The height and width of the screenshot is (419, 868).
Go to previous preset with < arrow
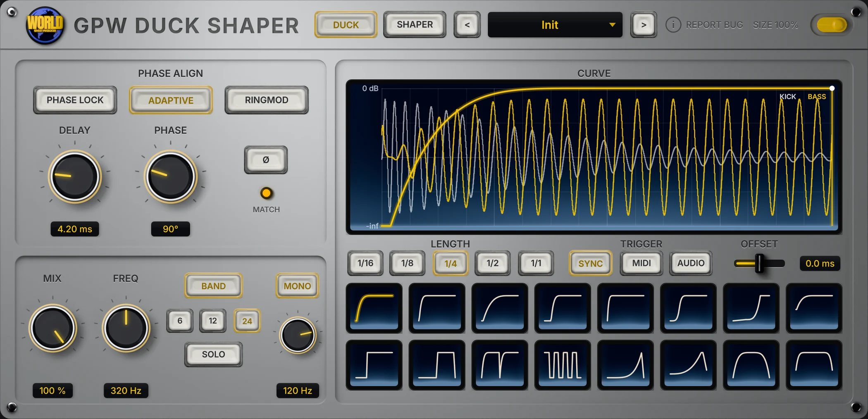pos(467,25)
